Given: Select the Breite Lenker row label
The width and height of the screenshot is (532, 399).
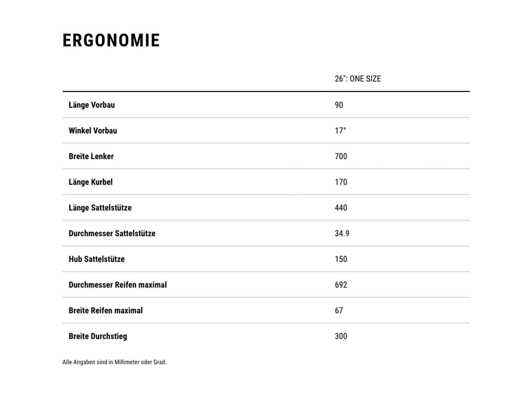Looking at the screenshot, I should coord(91,156).
